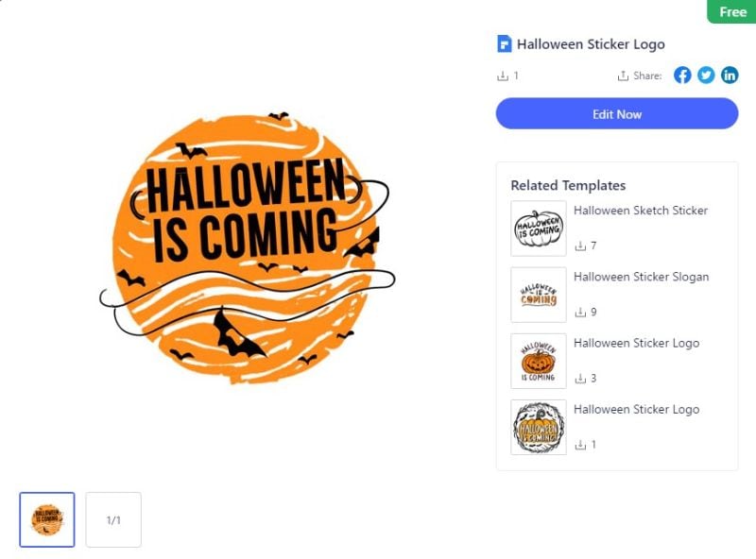Click the green Free badge

(x=731, y=11)
